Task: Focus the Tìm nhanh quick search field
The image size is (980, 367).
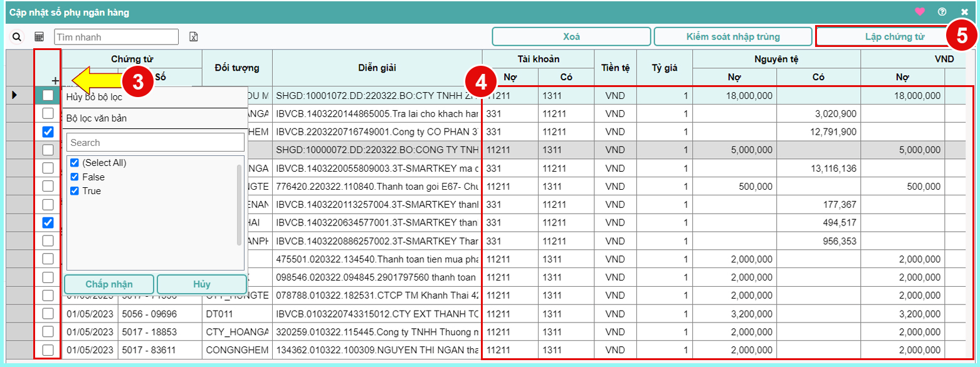Action: pyautogui.click(x=117, y=38)
